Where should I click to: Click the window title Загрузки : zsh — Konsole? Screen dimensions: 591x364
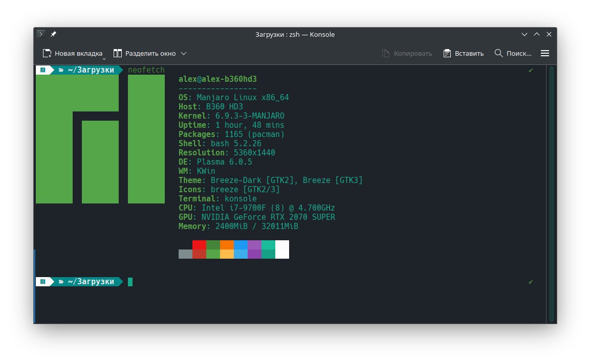[x=295, y=34]
